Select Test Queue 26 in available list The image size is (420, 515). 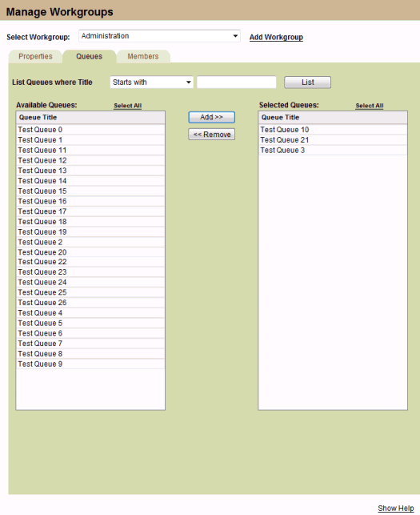90,303
